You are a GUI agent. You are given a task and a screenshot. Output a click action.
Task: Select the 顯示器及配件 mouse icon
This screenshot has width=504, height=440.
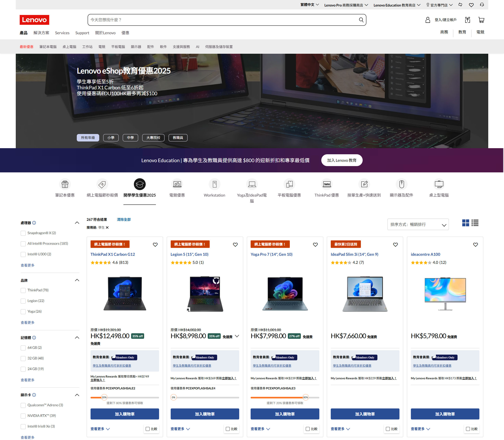[x=402, y=184]
